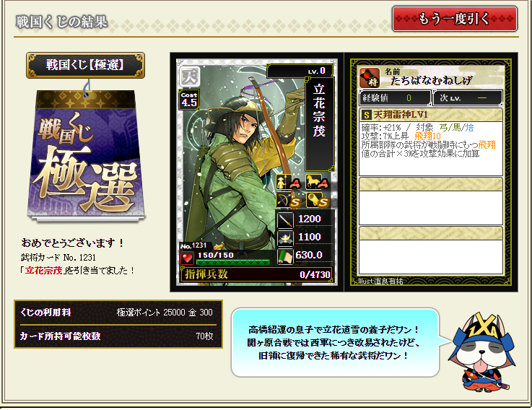Image resolution: width=532 pixels, height=410 pixels.
Task: Click the もう一度引く draw again button
Action: click(454, 19)
